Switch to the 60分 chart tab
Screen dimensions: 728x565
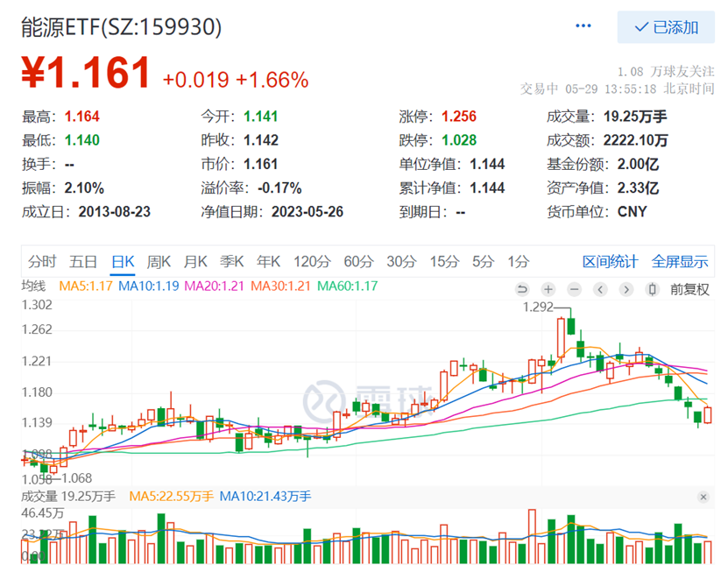[358, 262]
